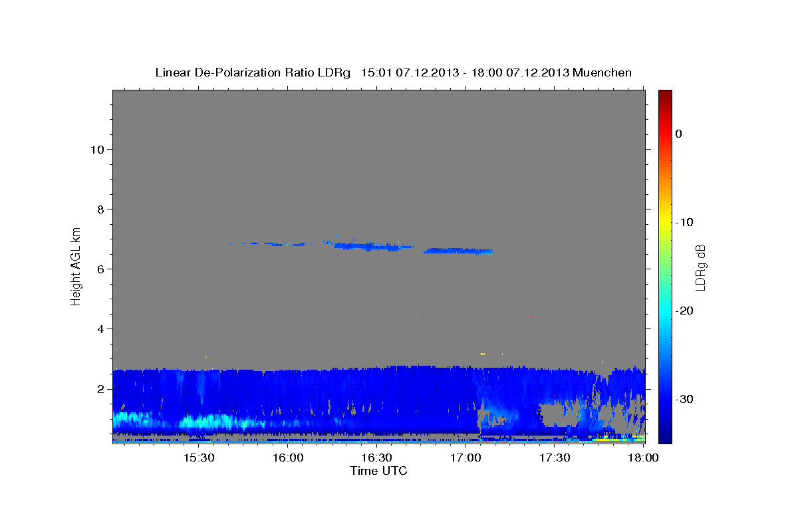Click the height tick label 8

(100, 209)
